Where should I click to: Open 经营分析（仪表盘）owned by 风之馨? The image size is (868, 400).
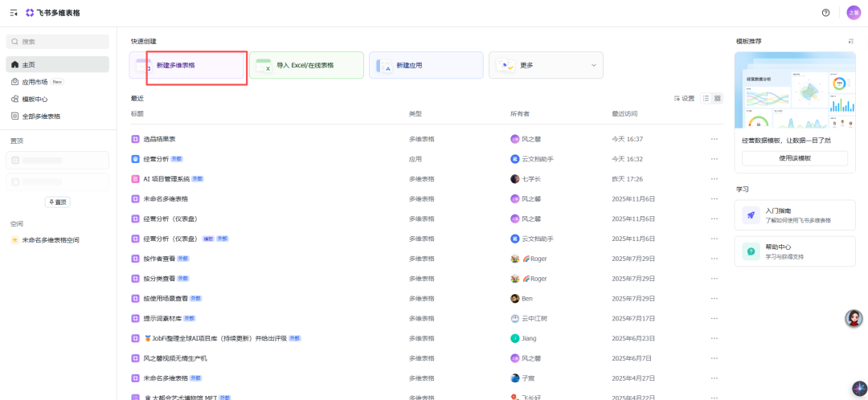[170, 218]
